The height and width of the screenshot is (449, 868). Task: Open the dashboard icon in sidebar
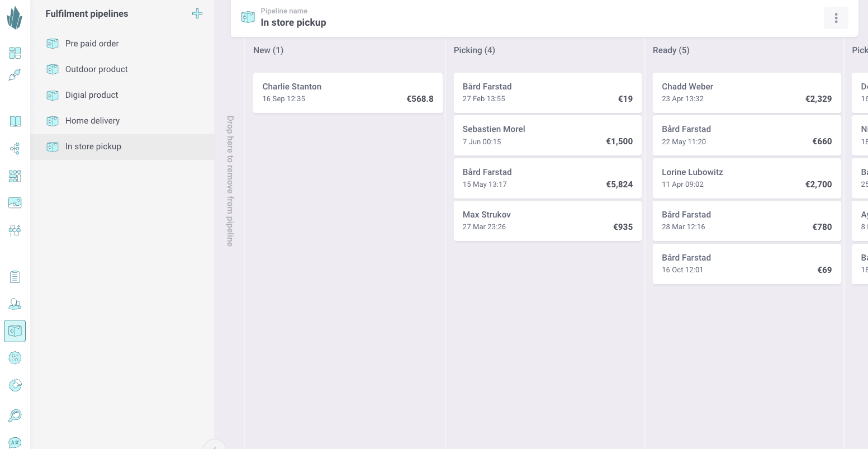tap(15, 53)
